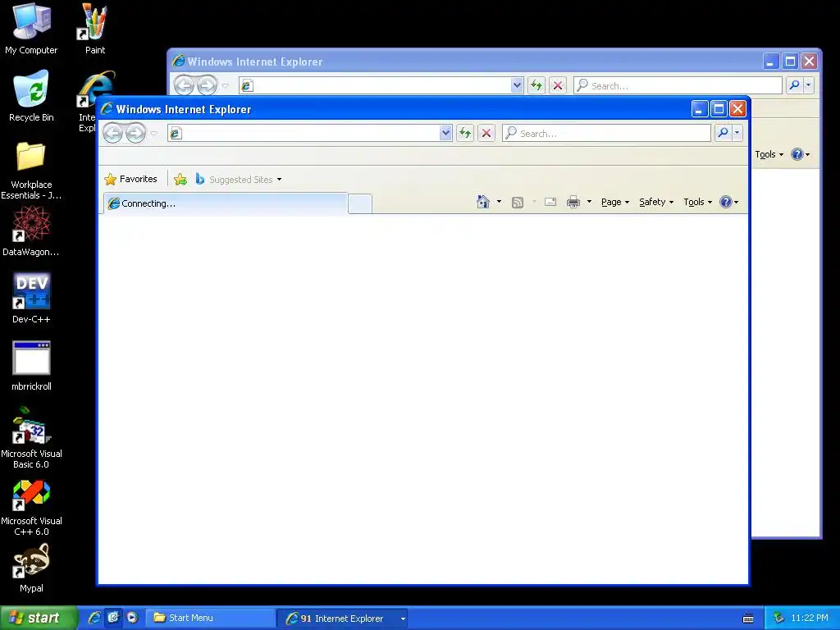Viewport: 840px width, 630px height.
Task: Launch Dev-C++ from the desktop
Action: (x=31, y=298)
